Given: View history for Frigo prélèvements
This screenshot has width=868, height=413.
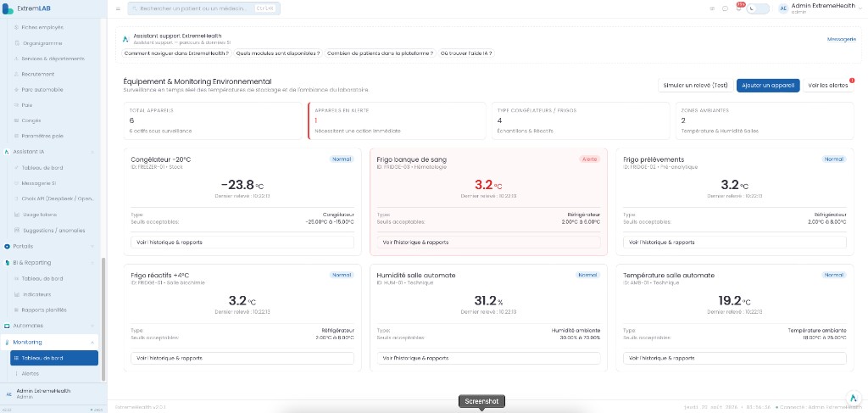Looking at the screenshot, I should (735, 242).
